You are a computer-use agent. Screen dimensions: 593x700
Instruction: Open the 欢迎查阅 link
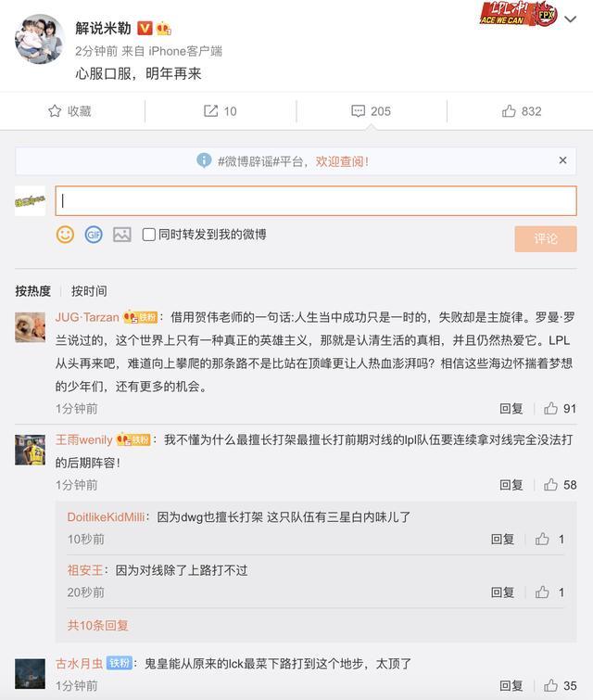coord(342,161)
